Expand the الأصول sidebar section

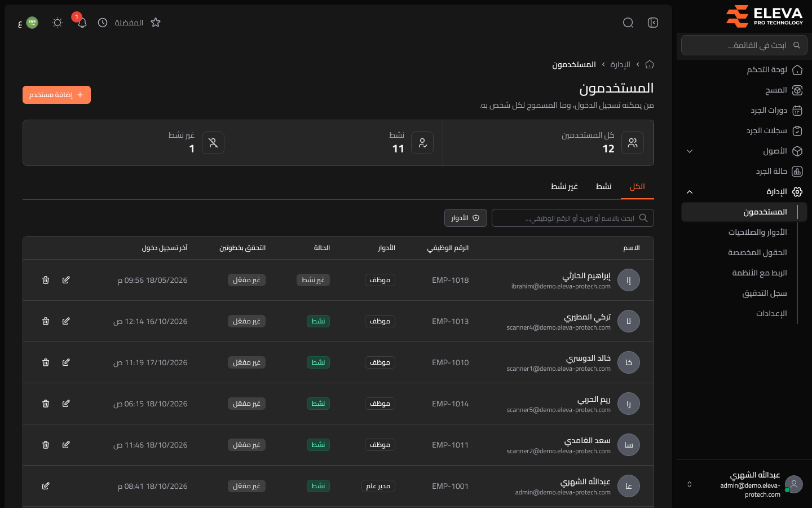(x=744, y=151)
